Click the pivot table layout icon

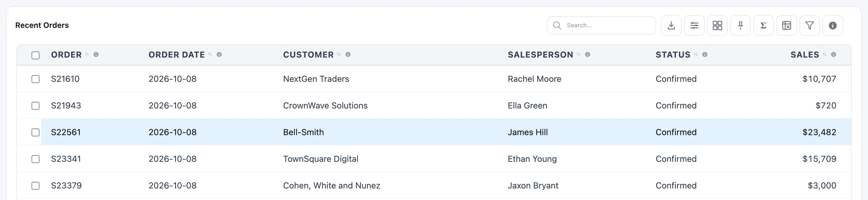[x=786, y=25]
